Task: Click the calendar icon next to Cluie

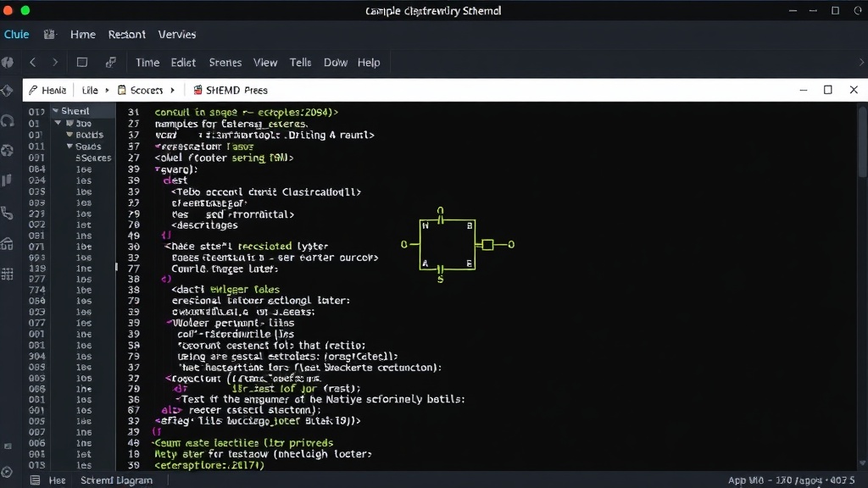Action: click(x=49, y=34)
